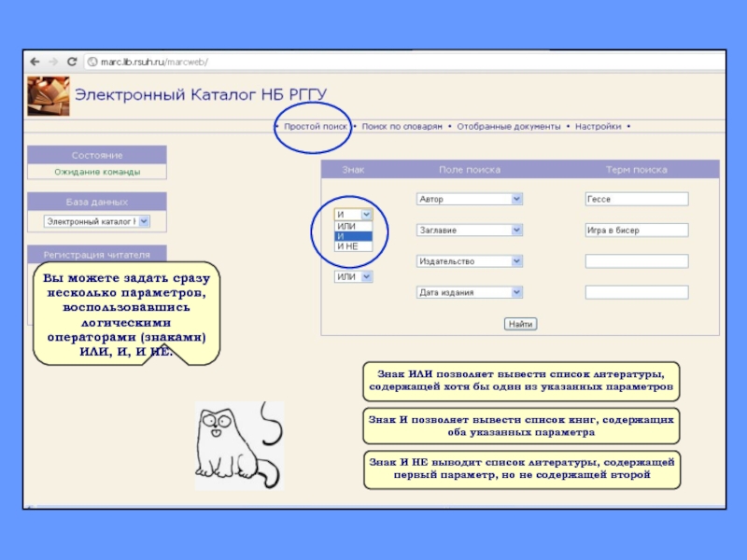This screenshot has height=560, width=747.
Task: Click the empty term field beside Дата издания
Action: (637, 292)
